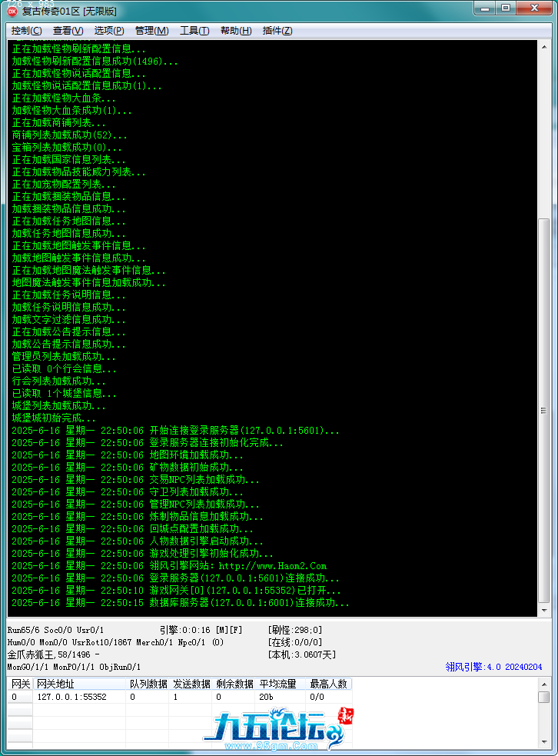Screen dimensions: 558x756
Task: Click the 城堡城初始完成 log line
Action: pyautogui.click(x=54, y=418)
